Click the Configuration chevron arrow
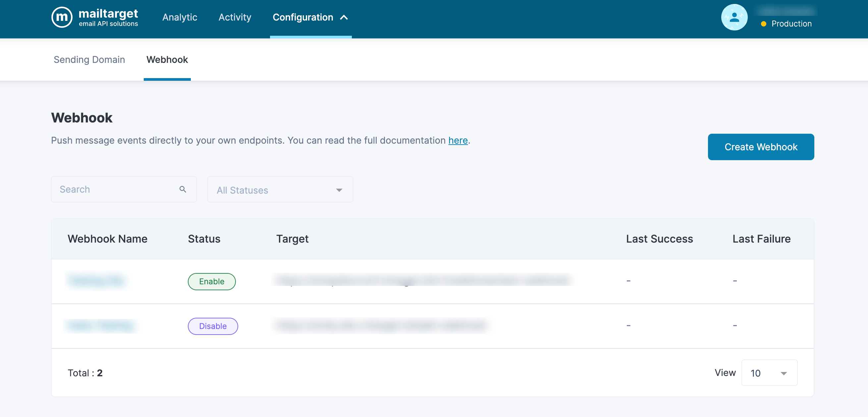 pyautogui.click(x=344, y=18)
